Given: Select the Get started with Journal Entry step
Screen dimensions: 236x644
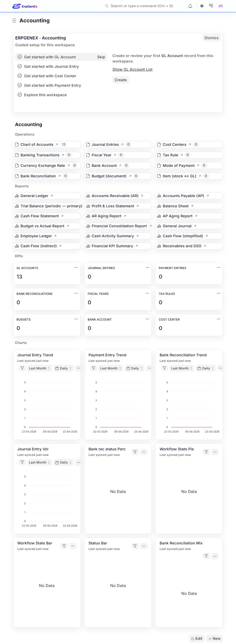Looking at the screenshot, I should point(52,66).
